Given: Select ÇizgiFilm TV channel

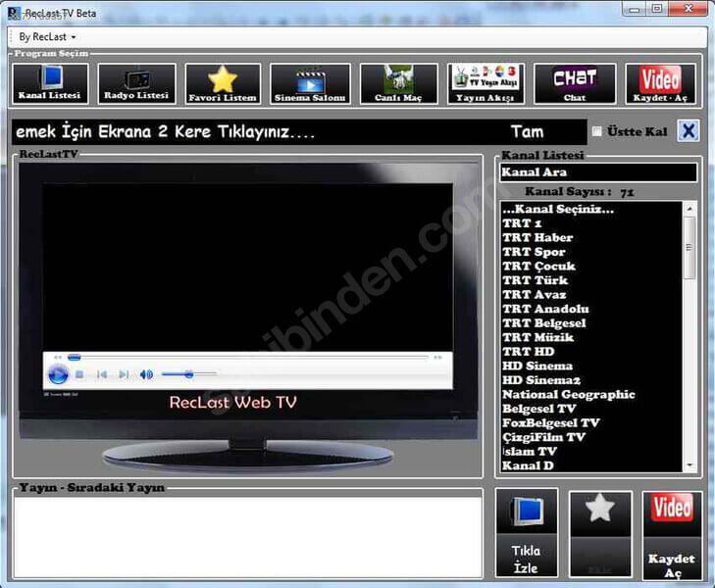Looking at the screenshot, I should click(591, 437).
